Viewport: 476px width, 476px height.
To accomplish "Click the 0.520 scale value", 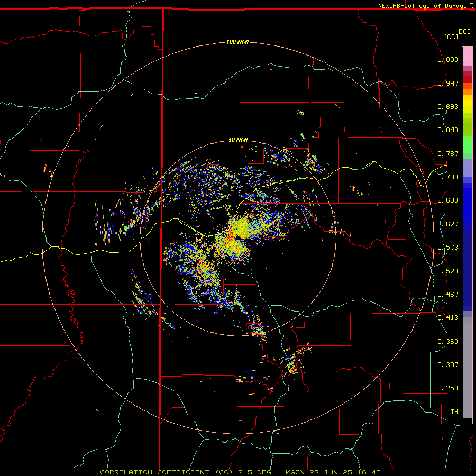I will coord(448,271).
